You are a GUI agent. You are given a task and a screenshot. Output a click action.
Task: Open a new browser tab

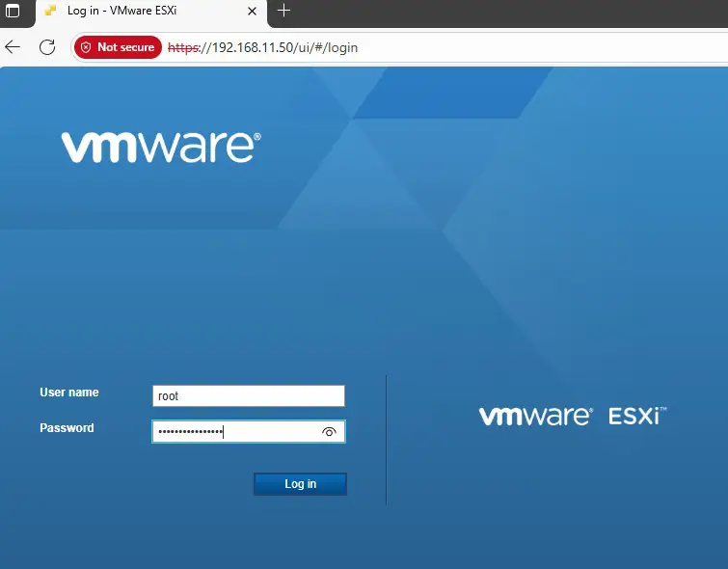point(283,11)
